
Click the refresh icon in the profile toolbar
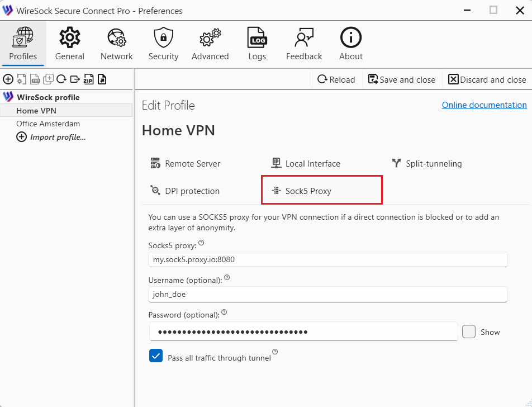coord(61,79)
